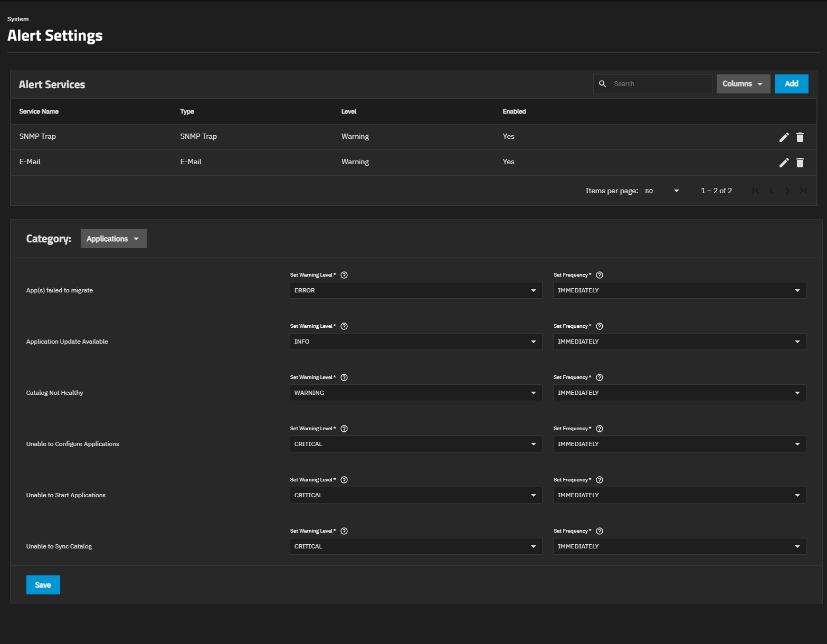827x644 pixels.
Task: Focus the alert services Search field
Action: (660, 84)
